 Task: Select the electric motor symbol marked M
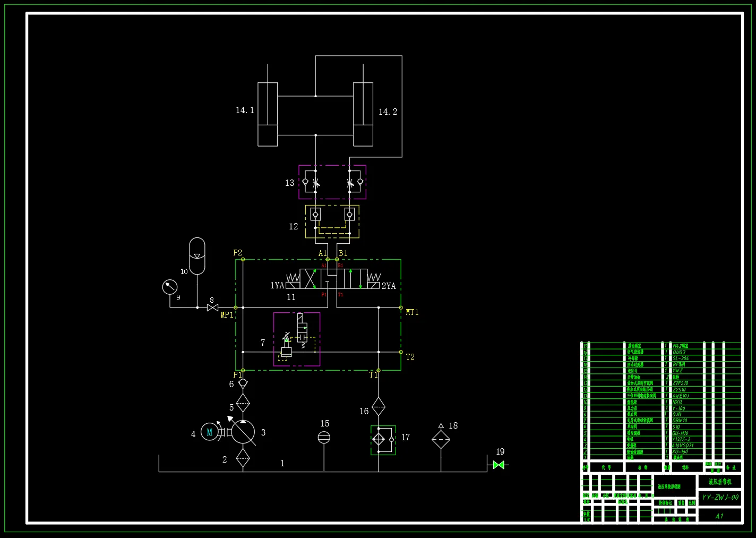click(209, 432)
